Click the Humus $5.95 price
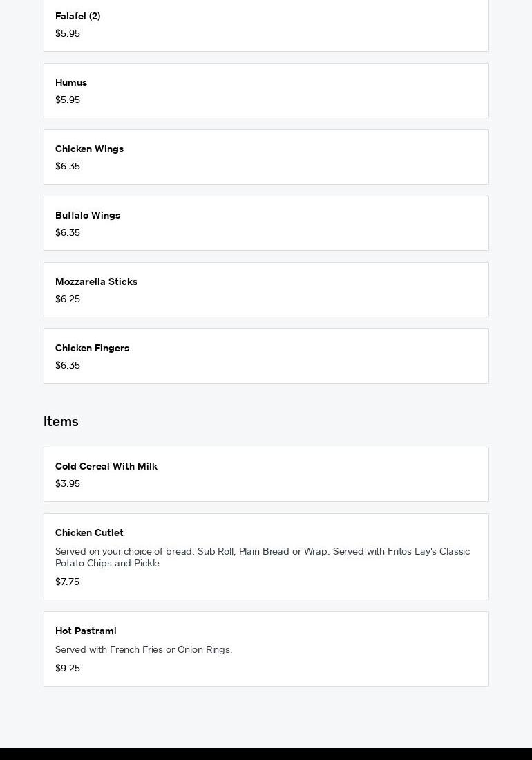 click(68, 100)
